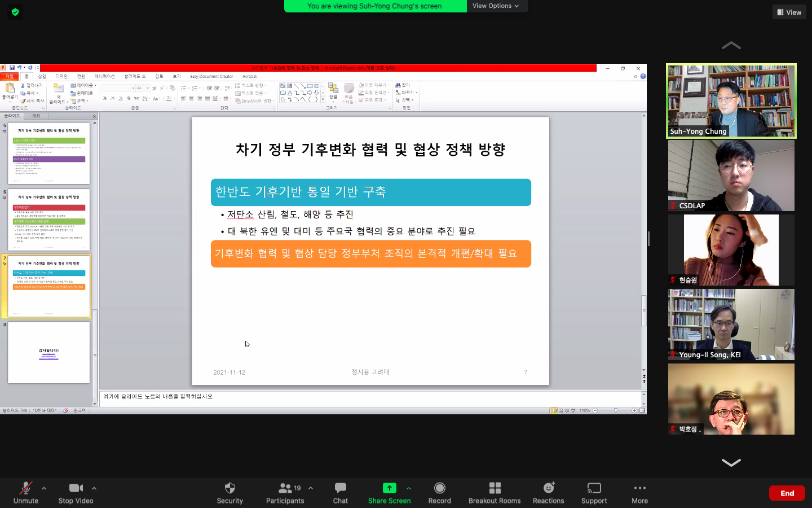Select slide 5 thumbnail
Image resolution: width=812 pixels, height=508 pixels.
click(48, 154)
